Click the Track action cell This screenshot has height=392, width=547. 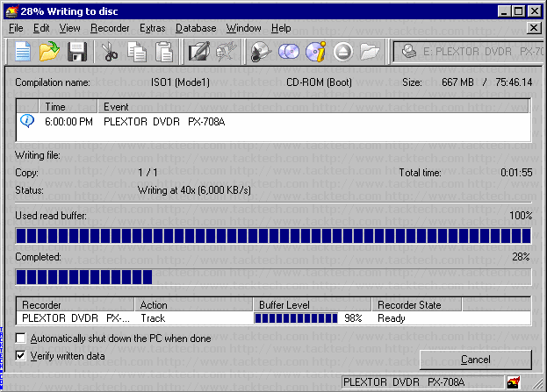point(153,318)
